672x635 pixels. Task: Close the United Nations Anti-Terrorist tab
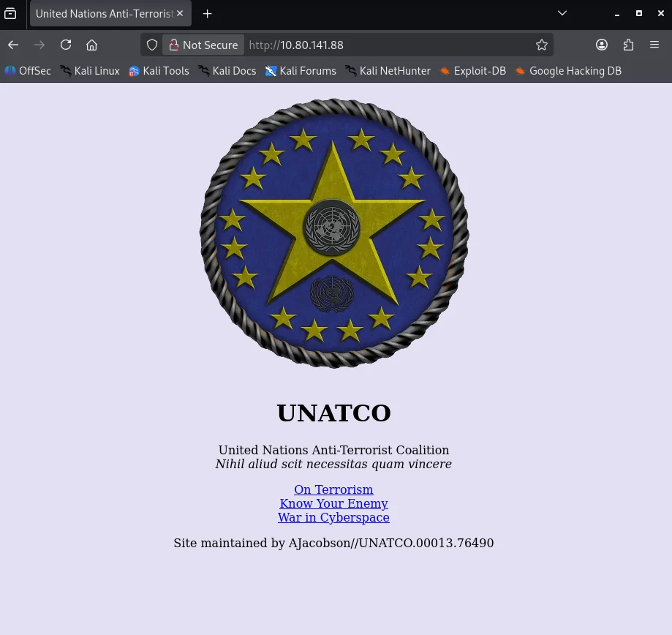coord(180,13)
